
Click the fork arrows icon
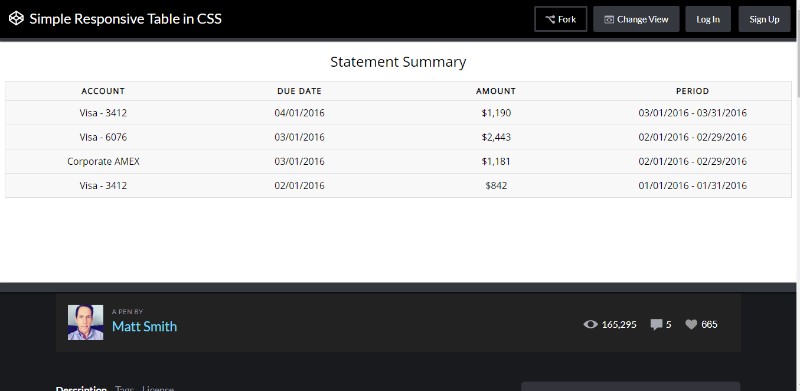click(550, 19)
